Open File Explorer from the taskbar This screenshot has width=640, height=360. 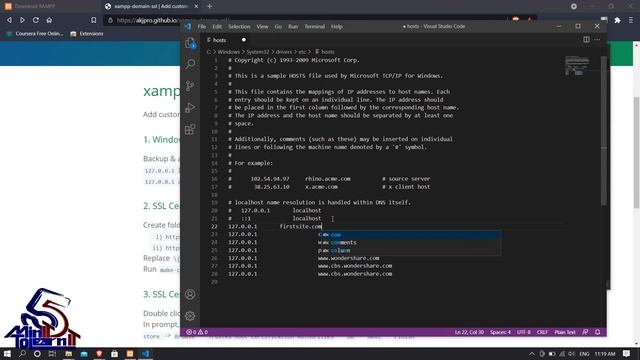pyautogui.click(x=69, y=353)
